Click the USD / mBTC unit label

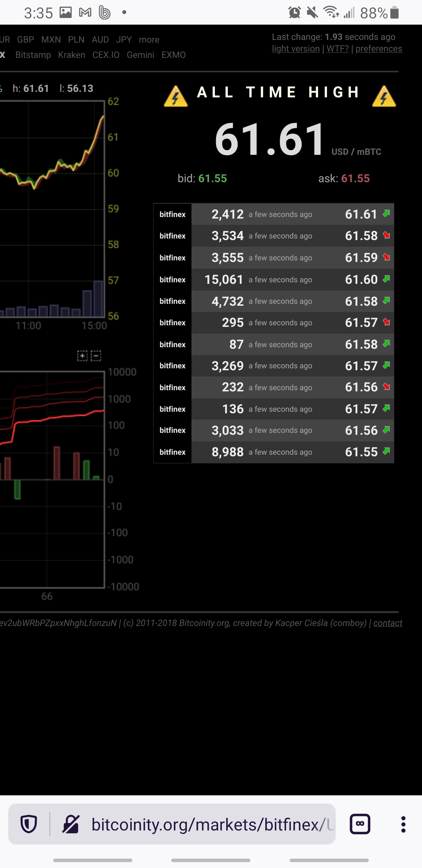[x=356, y=152]
